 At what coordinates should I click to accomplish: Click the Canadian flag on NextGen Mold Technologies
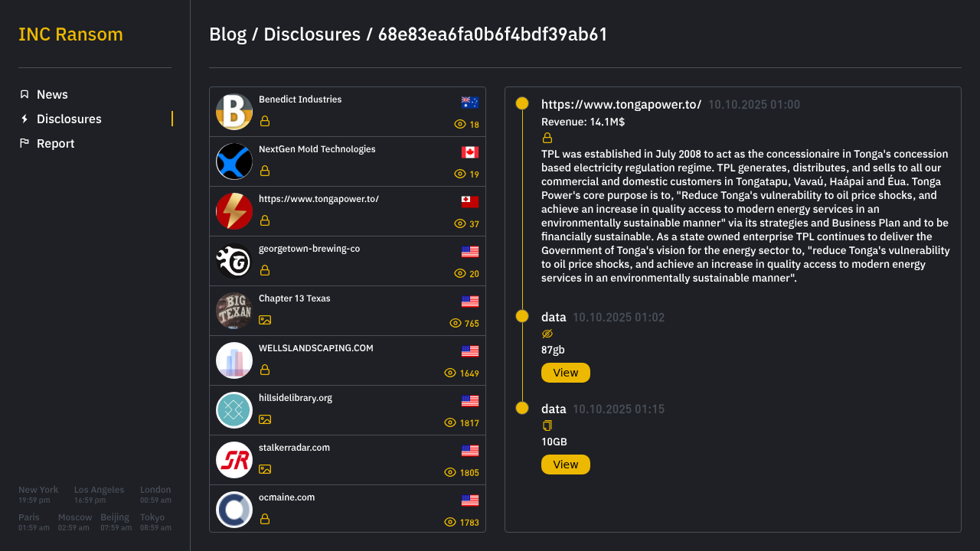(x=470, y=152)
